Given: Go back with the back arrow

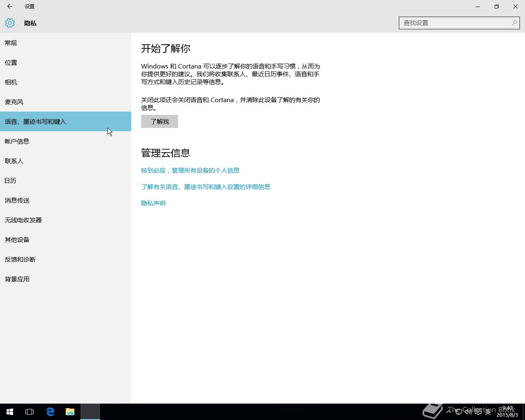Looking at the screenshot, I should pos(9,7).
